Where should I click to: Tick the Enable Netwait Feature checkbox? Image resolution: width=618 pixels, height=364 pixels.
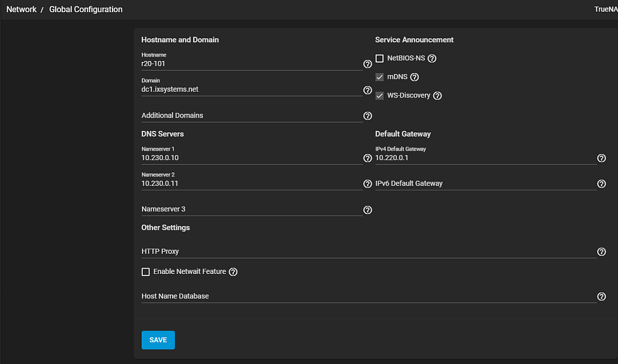pyautogui.click(x=146, y=272)
